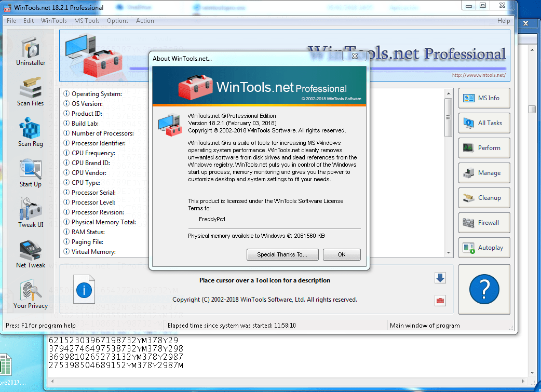The height and width of the screenshot is (392, 541).
Task: Close the About WinTools.net dialog
Action: pyautogui.click(x=354, y=56)
